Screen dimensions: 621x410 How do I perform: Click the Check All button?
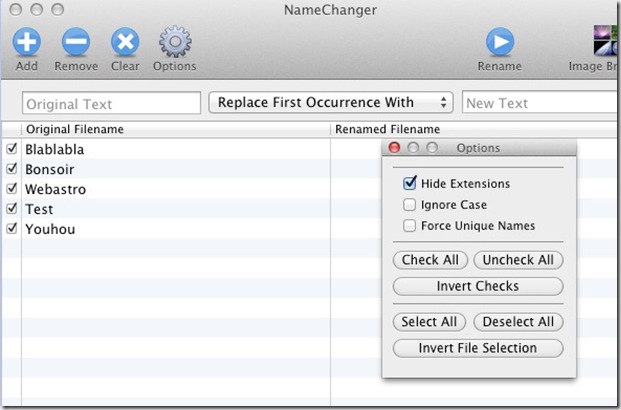tap(431, 260)
